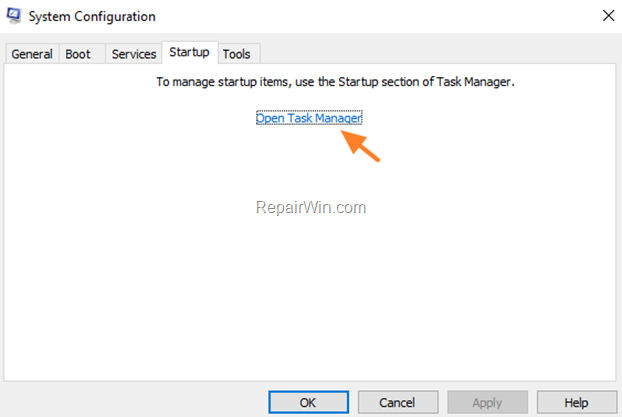Click the orange arrow annotation
The width and height of the screenshot is (622, 417).
(360, 146)
